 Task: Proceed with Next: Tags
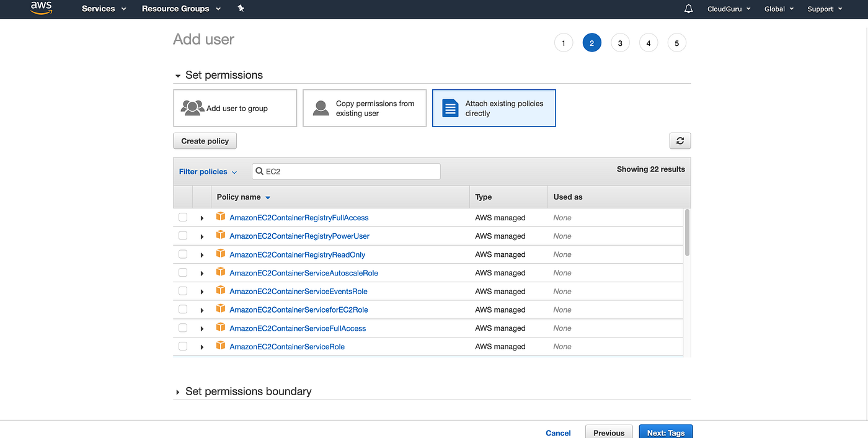[x=665, y=432]
